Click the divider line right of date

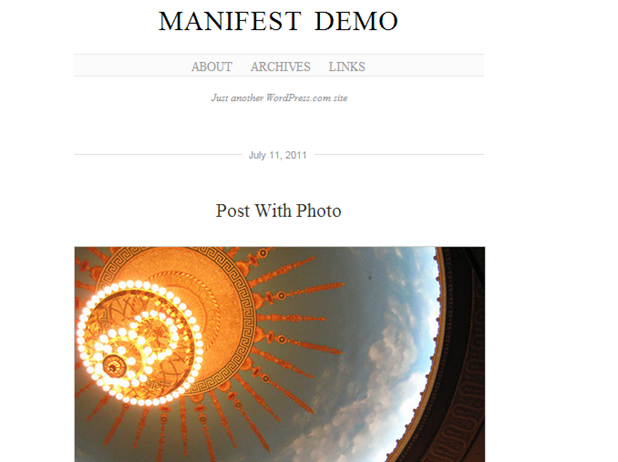coord(399,155)
